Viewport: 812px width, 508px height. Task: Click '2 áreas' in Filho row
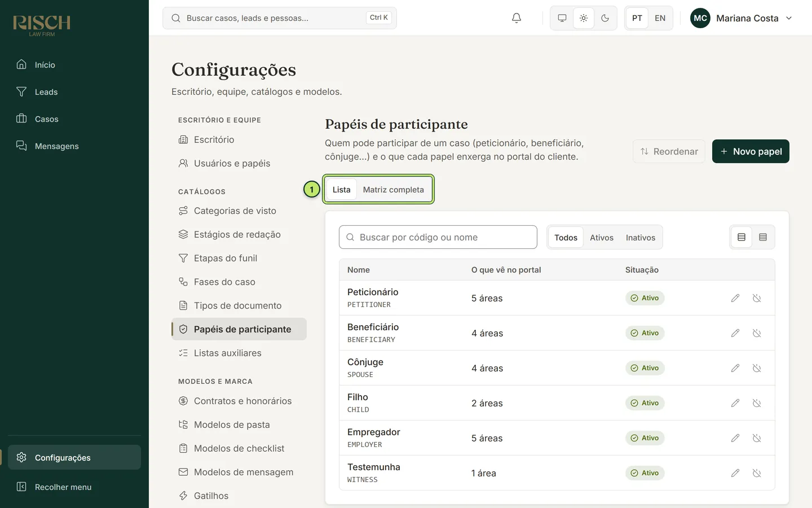point(487,403)
